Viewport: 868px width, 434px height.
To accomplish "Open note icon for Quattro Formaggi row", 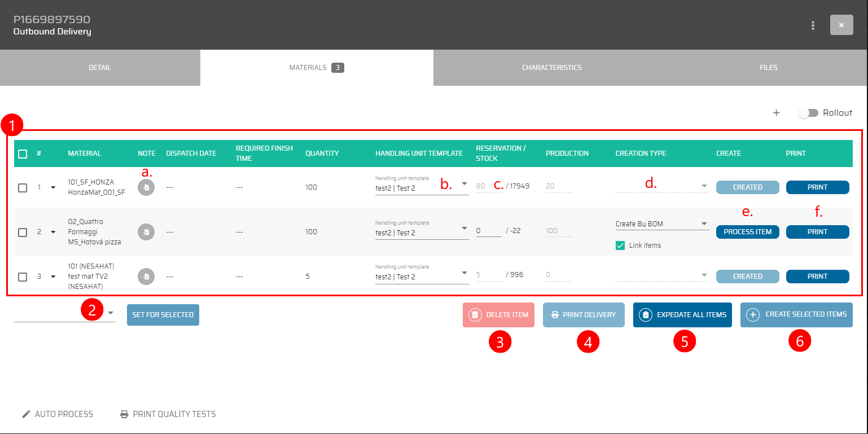I will [146, 232].
